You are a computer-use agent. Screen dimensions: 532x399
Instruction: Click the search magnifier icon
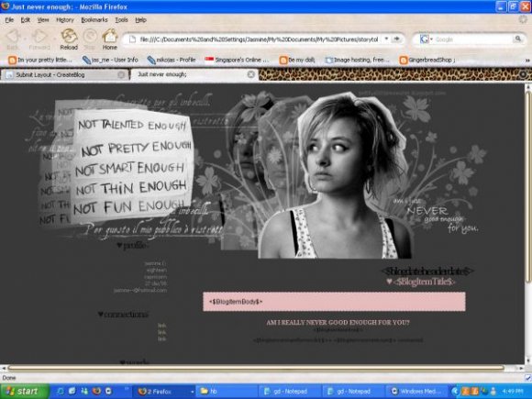click(x=518, y=39)
